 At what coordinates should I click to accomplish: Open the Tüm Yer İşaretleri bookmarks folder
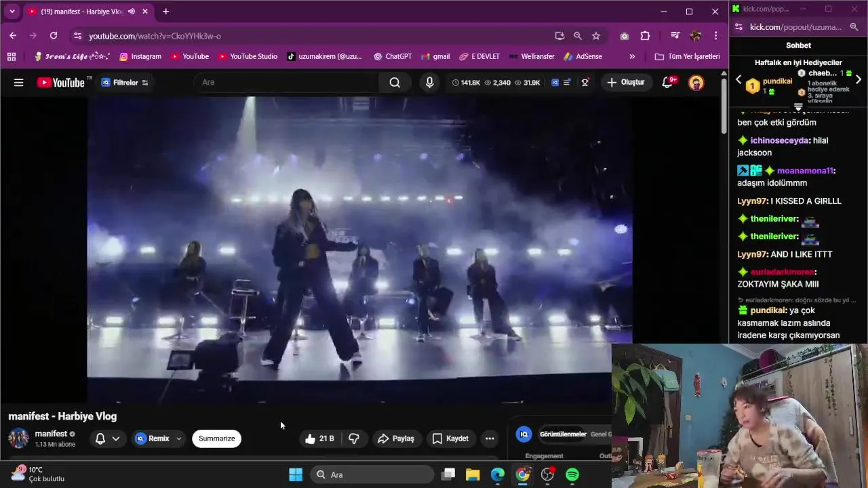pyautogui.click(x=687, y=56)
